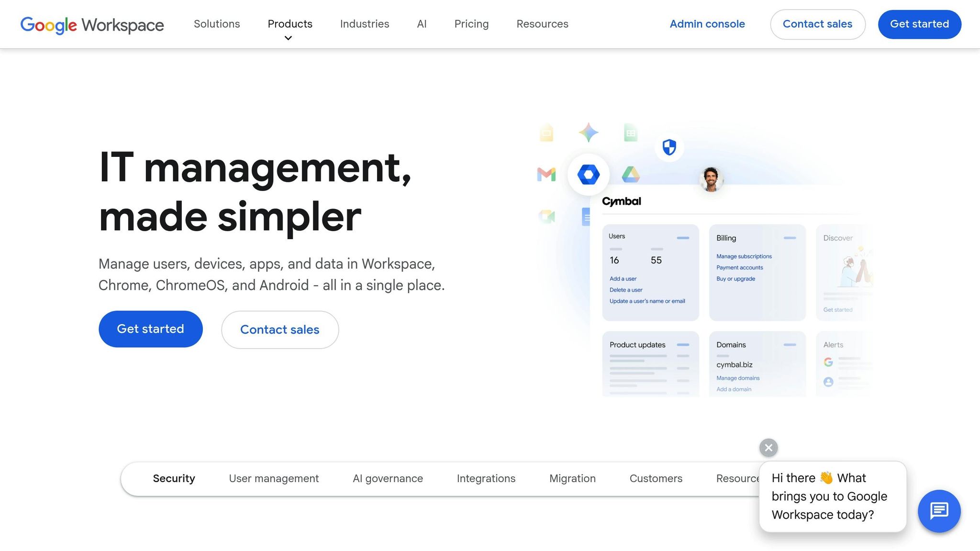
Task: Open the Admin console hexagon icon
Action: point(590,175)
